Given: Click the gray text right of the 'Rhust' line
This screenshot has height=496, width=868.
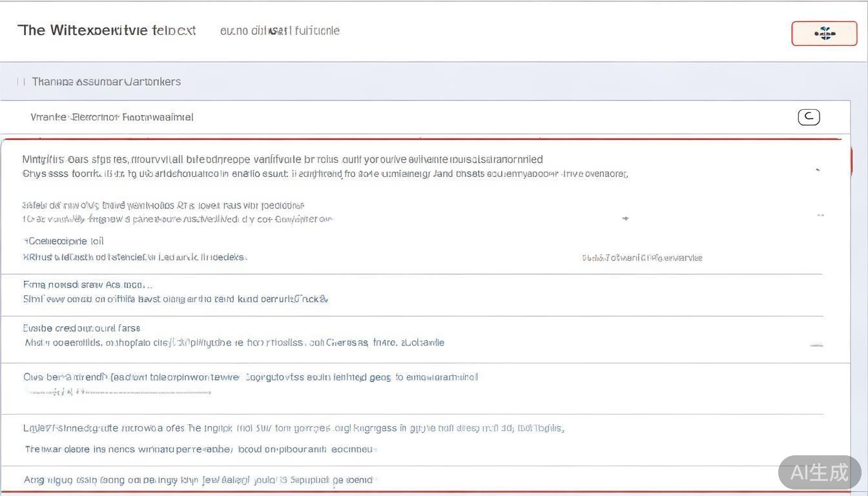Looking at the screenshot, I should 641,258.
